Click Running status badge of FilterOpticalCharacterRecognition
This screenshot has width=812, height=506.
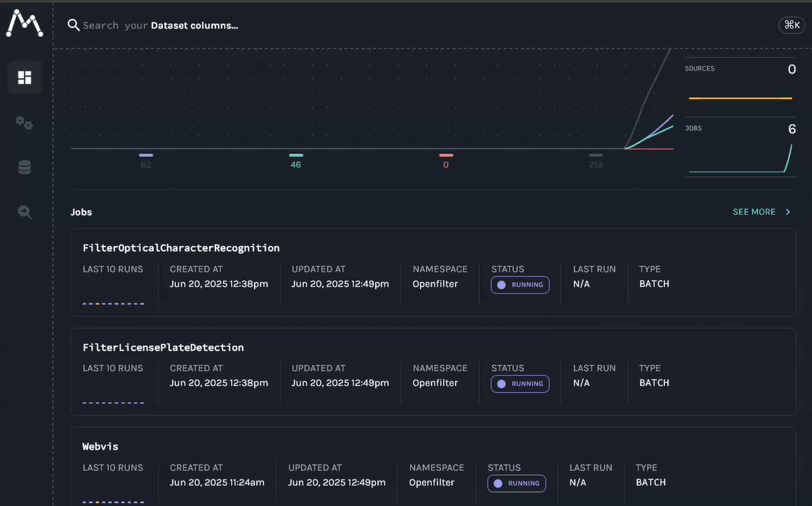[520, 285]
